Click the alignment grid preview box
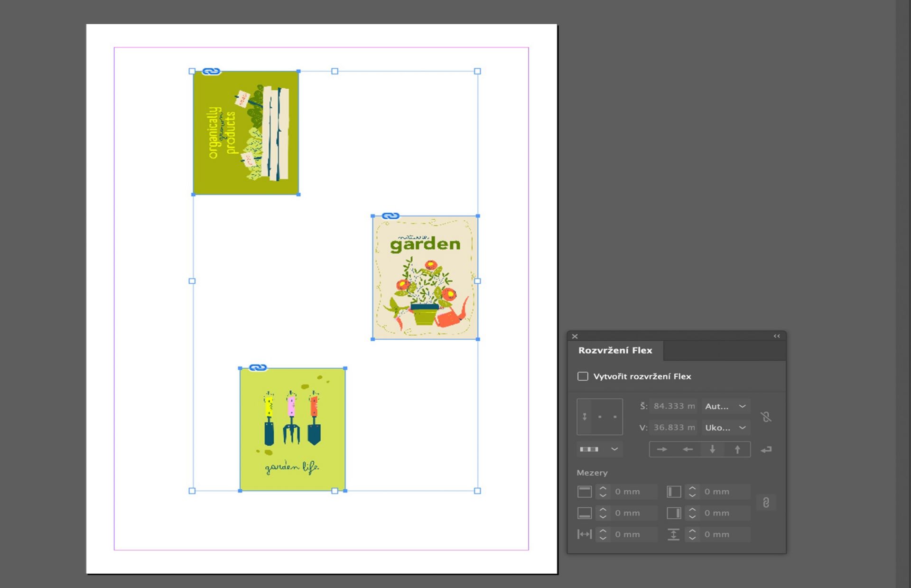 pos(600,417)
